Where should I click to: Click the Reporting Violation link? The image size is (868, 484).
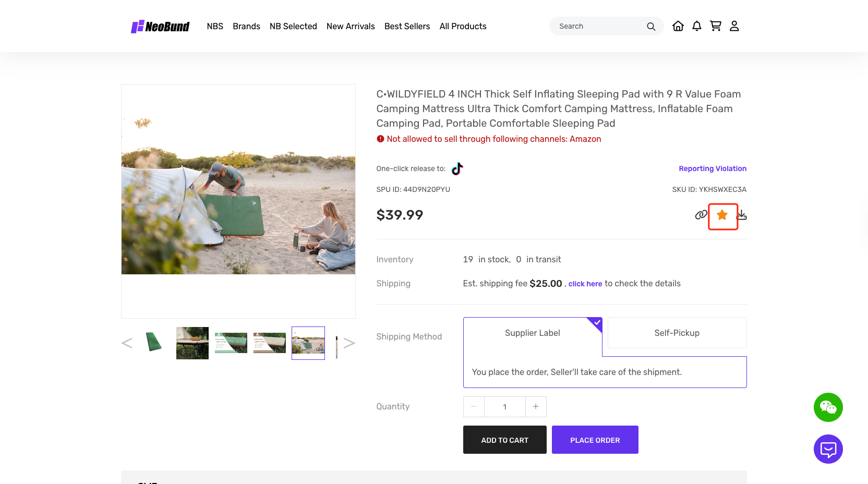point(712,168)
